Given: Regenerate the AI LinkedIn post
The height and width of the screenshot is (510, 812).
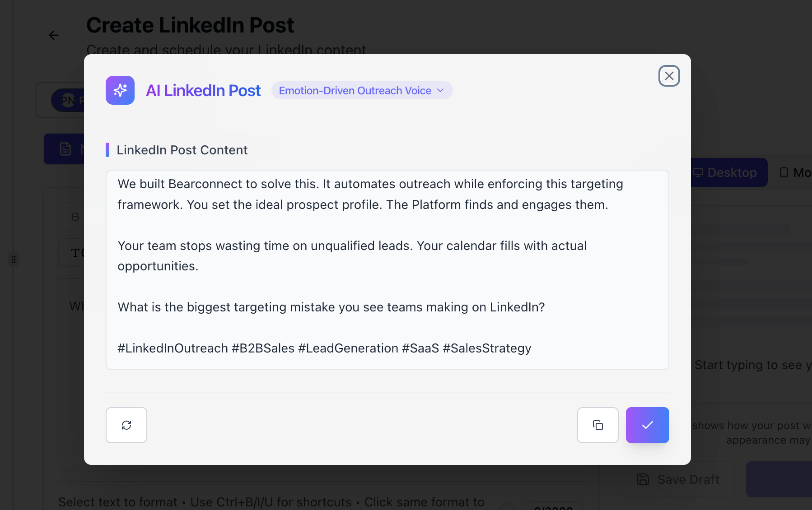Looking at the screenshot, I should pos(126,425).
